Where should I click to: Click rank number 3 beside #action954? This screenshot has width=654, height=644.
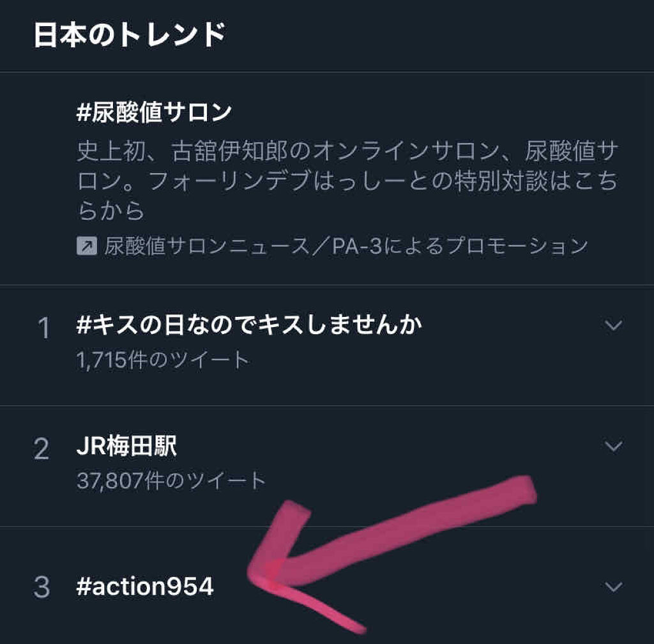tap(42, 588)
